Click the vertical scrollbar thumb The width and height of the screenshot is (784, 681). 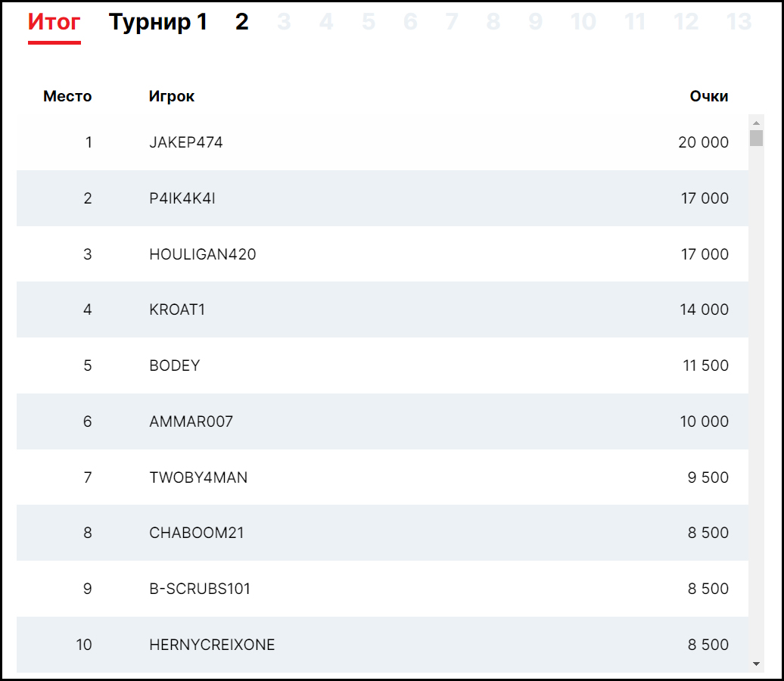click(x=756, y=138)
